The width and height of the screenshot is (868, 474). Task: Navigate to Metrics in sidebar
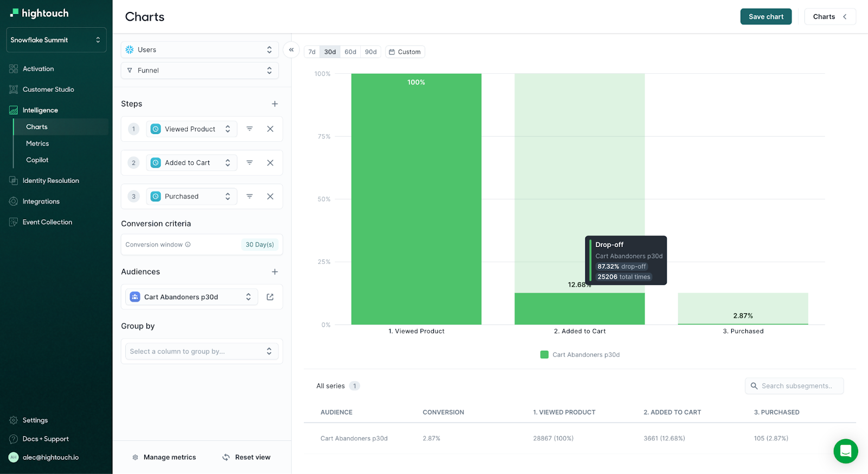click(x=37, y=143)
